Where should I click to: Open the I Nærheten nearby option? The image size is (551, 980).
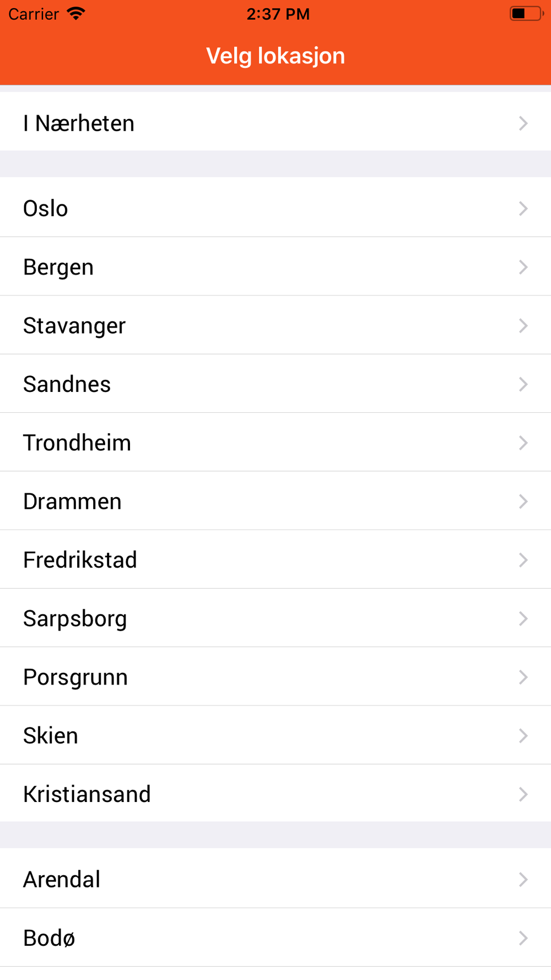point(79,123)
